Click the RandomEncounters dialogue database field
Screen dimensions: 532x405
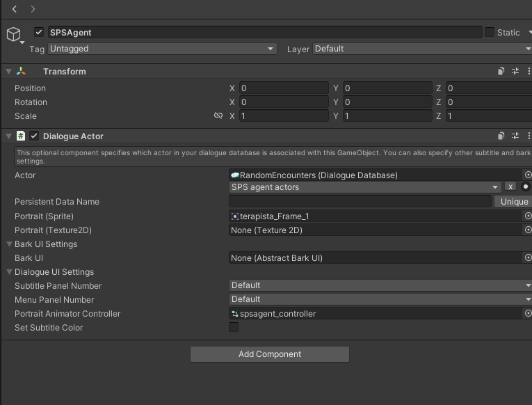click(x=376, y=175)
